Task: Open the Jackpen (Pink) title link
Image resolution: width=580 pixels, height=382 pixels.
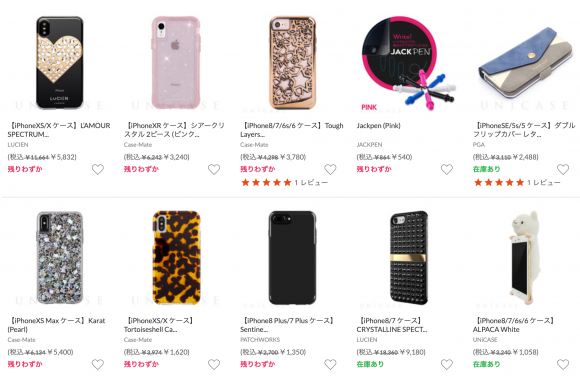Action: tap(378, 126)
